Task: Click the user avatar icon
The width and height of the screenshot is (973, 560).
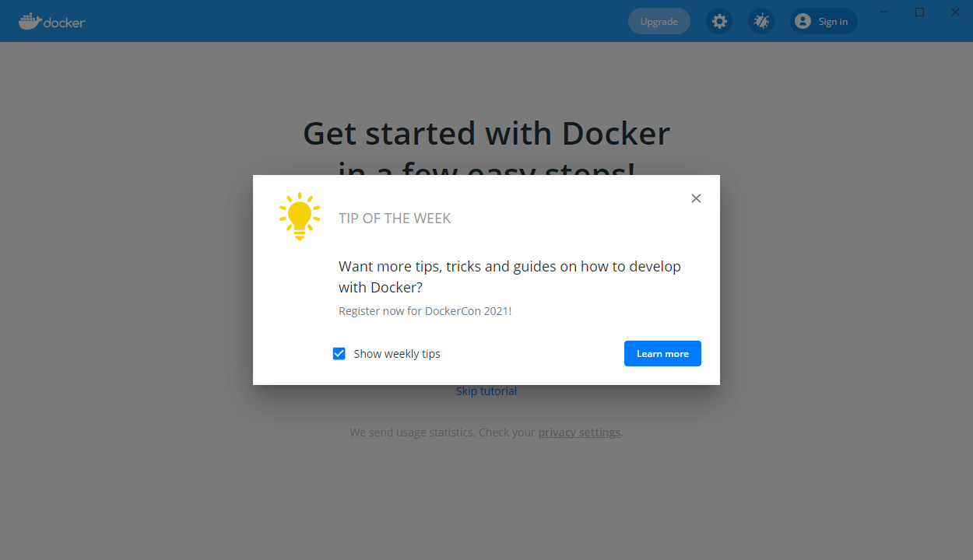Action: click(803, 21)
